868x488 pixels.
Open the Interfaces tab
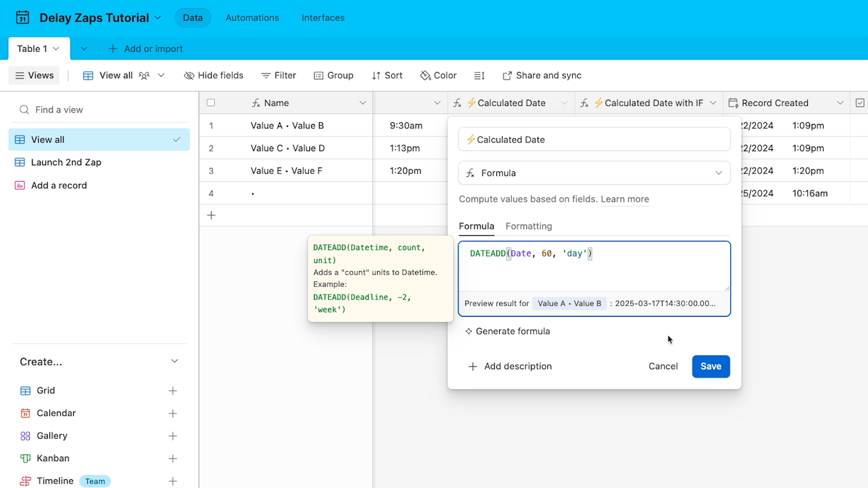[x=323, y=18]
